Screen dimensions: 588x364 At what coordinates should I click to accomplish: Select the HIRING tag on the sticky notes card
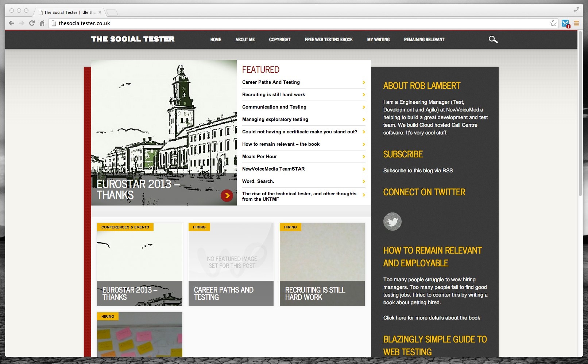(108, 316)
